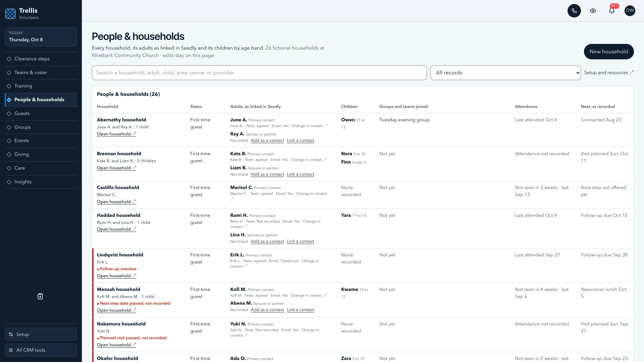Click 'Follow-up overdue' flag on Lindqvist
Image resolution: width=644 pixels, height=362 pixels.
click(x=117, y=269)
